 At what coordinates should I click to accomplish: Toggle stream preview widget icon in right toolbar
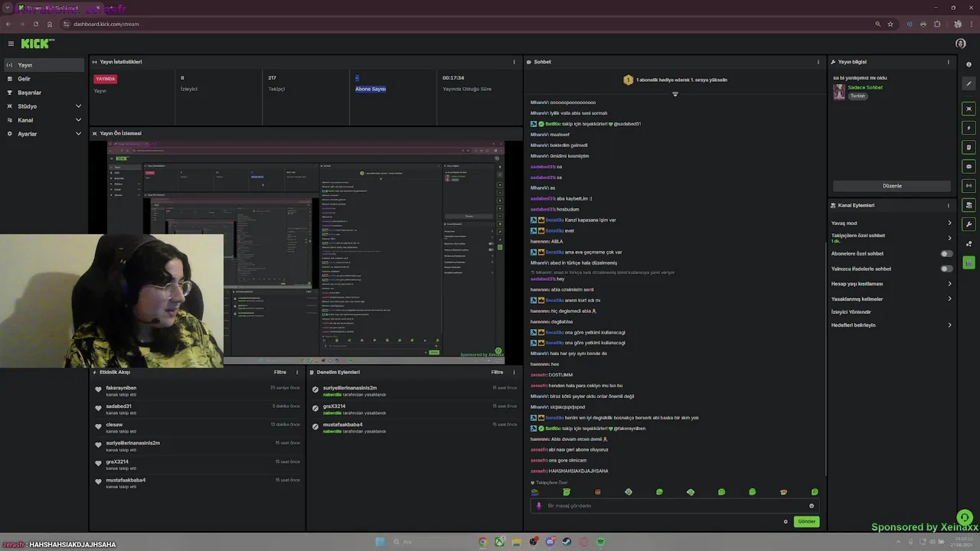[969, 109]
